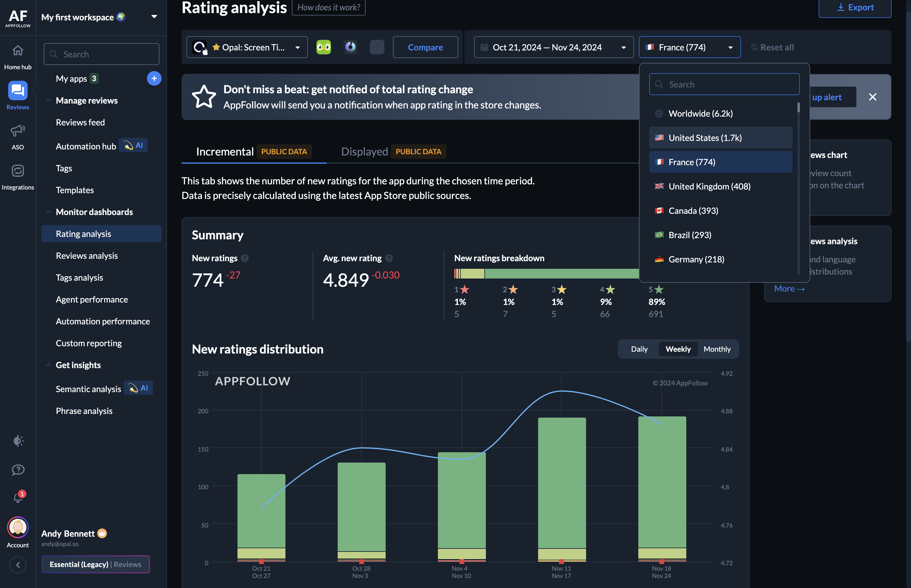The image size is (911, 588).
Task: Switch to Weekly distribution view
Action: point(678,349)
